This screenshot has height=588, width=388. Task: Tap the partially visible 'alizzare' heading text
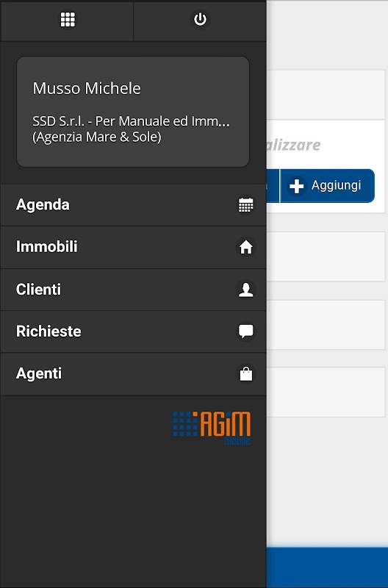[293, 145]
